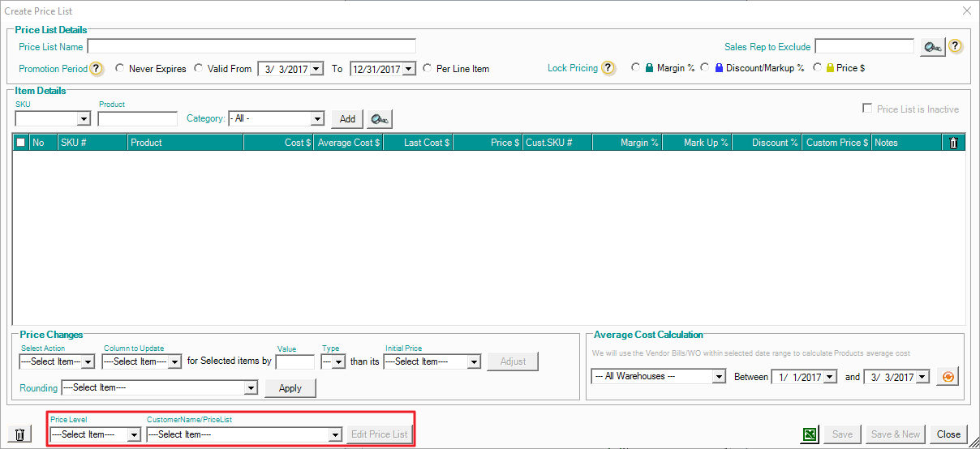Click the Add button
Viewport: 980px width, 449px height.
pyautogui.click(x=347, y=119)
